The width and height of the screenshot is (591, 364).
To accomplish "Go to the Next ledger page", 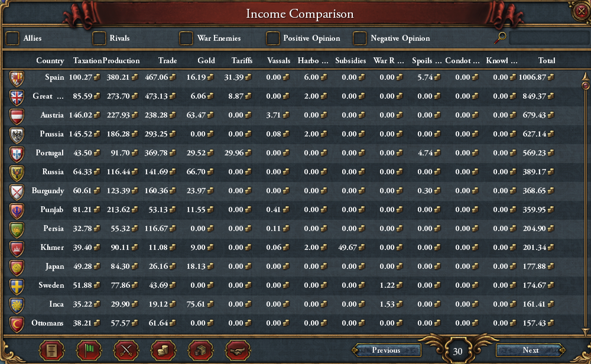I will coord(530,350).
